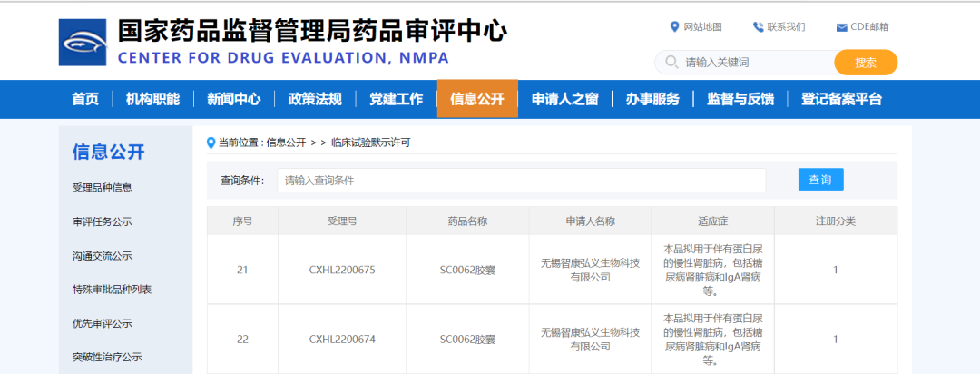Click the 查询条件 input field

click(521, 181)
